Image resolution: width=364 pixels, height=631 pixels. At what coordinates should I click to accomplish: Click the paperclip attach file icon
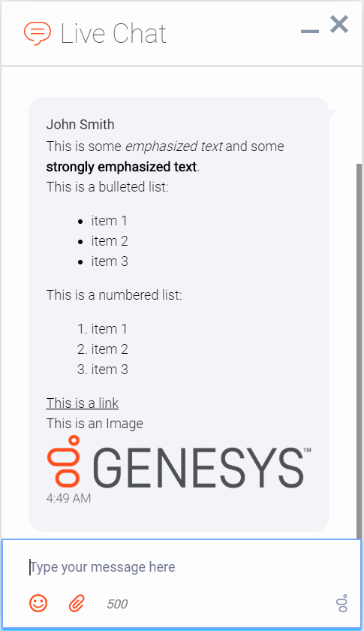click(77, 603)
